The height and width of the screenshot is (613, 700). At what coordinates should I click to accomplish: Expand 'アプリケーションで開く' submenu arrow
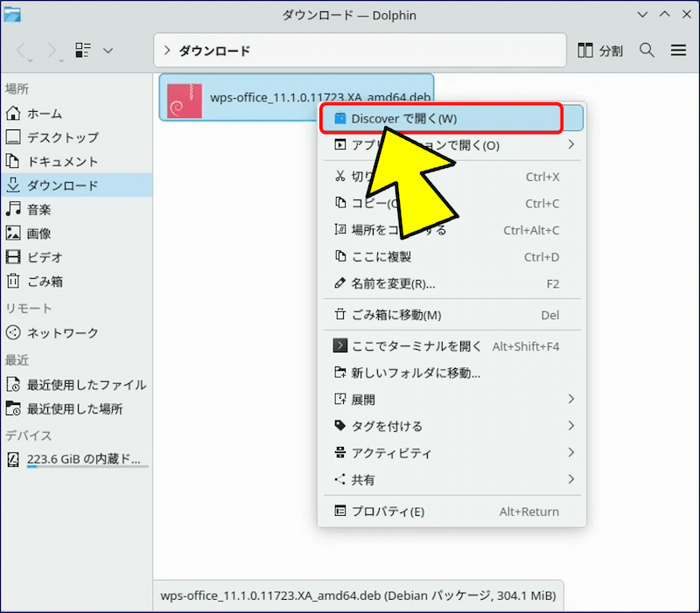(570, 145)
